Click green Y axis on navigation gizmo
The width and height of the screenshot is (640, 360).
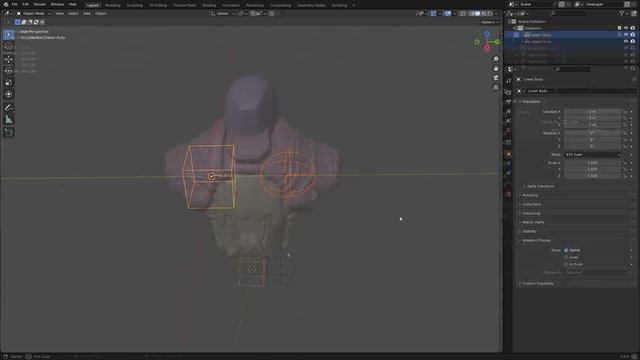[x=497, y=42]
